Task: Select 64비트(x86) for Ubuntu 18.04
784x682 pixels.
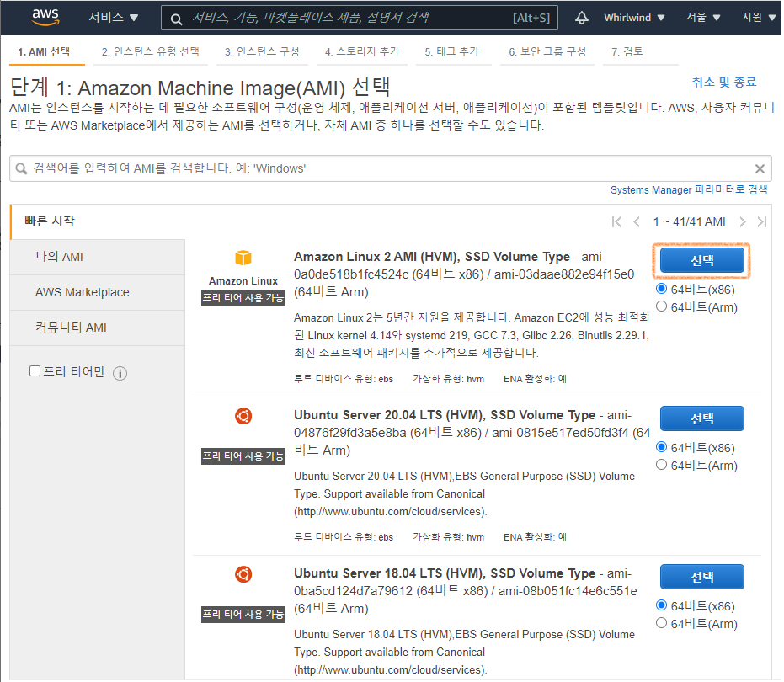Action: (662, 605)
